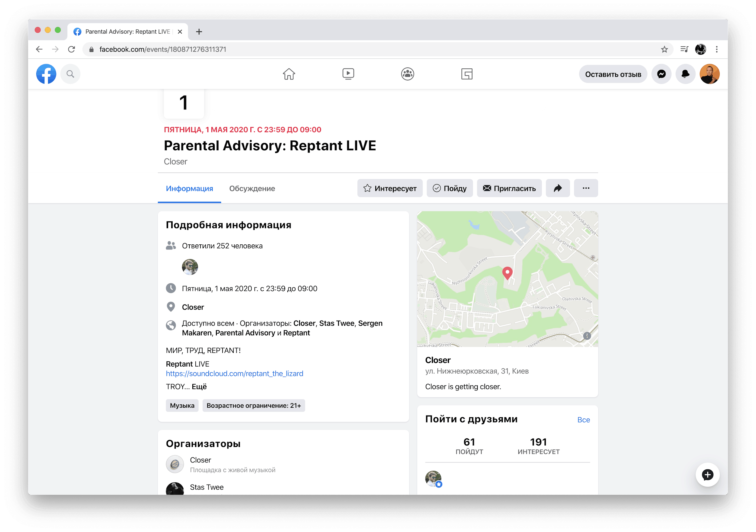
Task: Click the Closer venue name under title
Action: [x=175, y=162]
